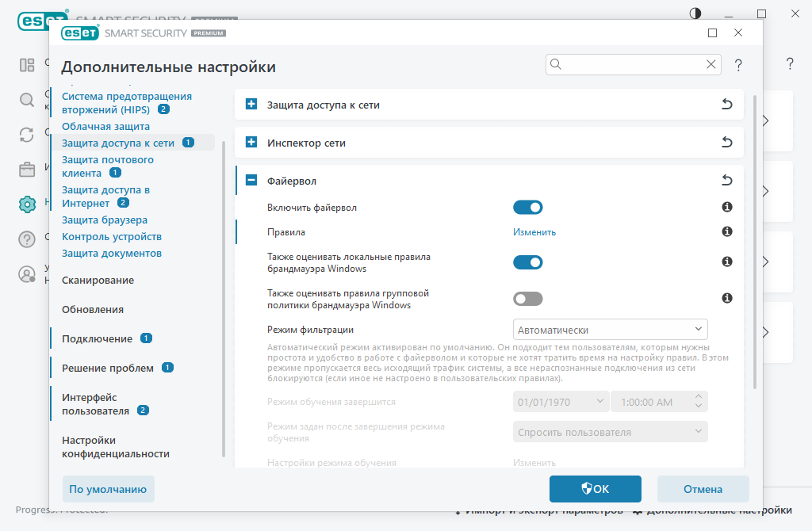
Task: Go to 'Сканирование' category
Action: pos(98,280)
